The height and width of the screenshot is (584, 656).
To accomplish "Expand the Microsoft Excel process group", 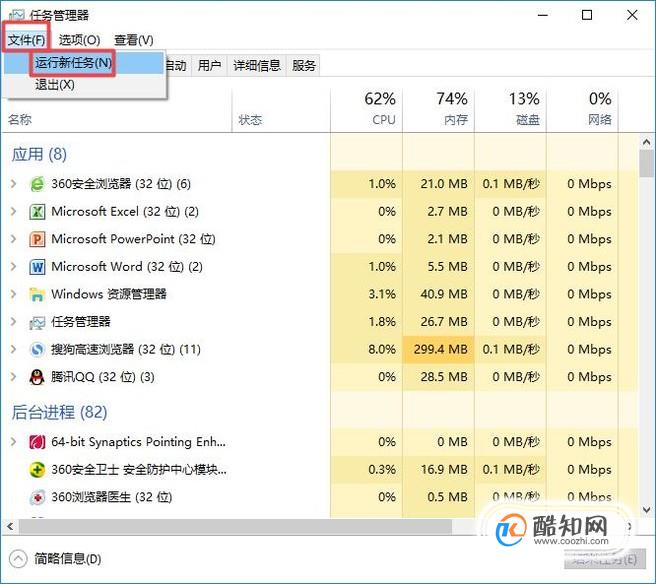I will click(14, 211).
